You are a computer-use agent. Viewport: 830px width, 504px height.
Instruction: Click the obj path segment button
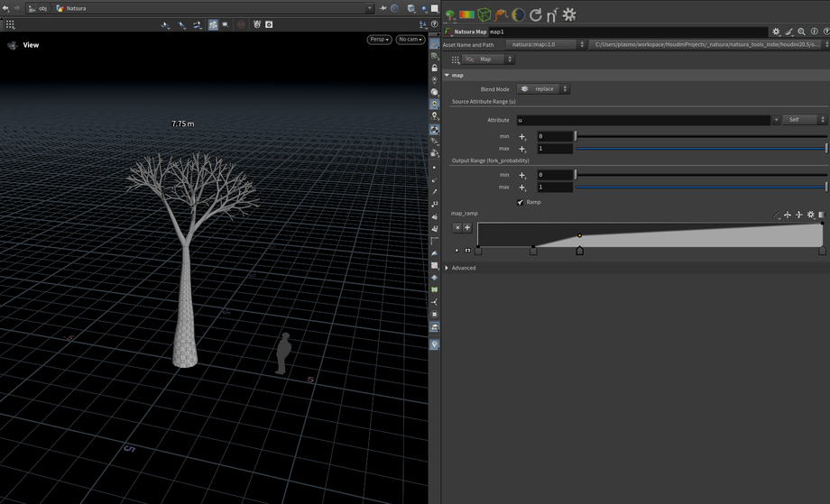(x=38, y=8)
